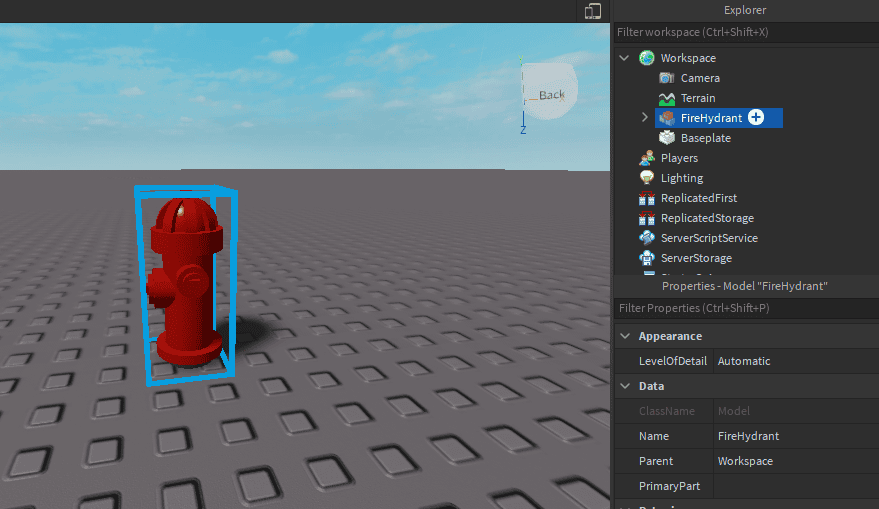Image resolution: width=879 pixels, height=509 pixels.
Task: Select Terrain in the Explorer tree
Action: 698,98
